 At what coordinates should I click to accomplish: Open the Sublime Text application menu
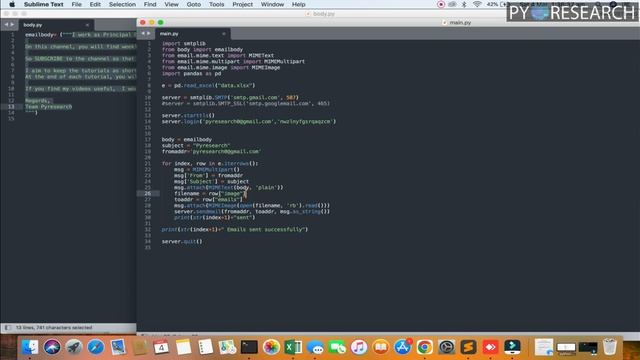44,4
